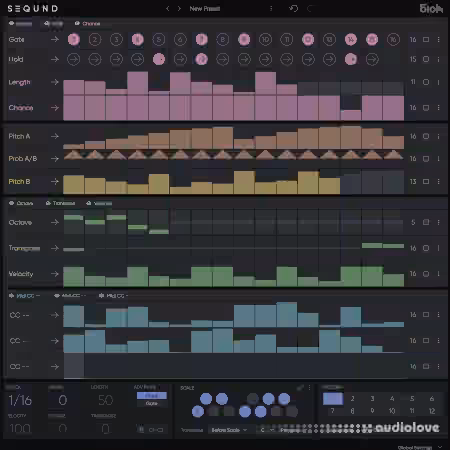The image size is (450, 450).
Task: Click the redo icon in header
Action: coord(310,8)
